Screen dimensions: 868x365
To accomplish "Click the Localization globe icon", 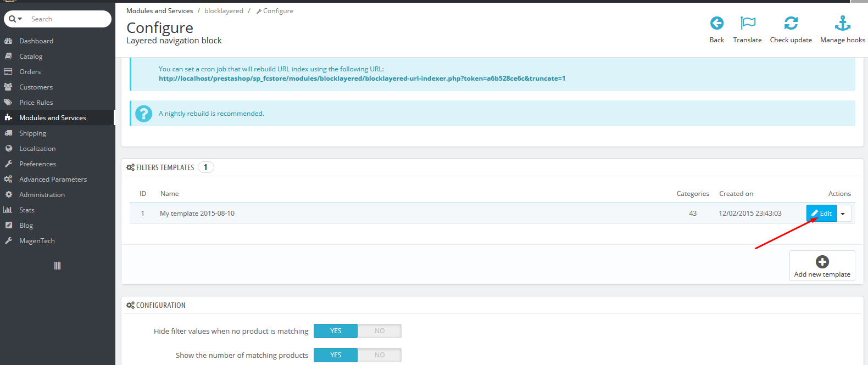I will pyautogui.click(x=8, y=149).
